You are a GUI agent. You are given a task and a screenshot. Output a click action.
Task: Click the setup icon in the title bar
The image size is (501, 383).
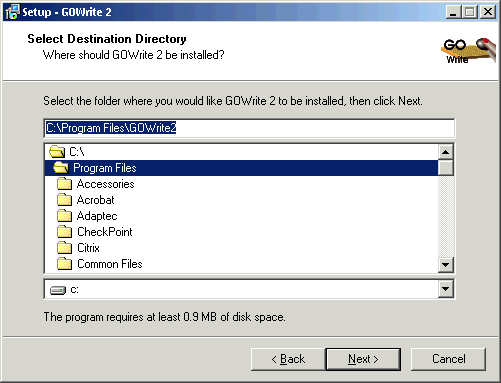[12, 12]
